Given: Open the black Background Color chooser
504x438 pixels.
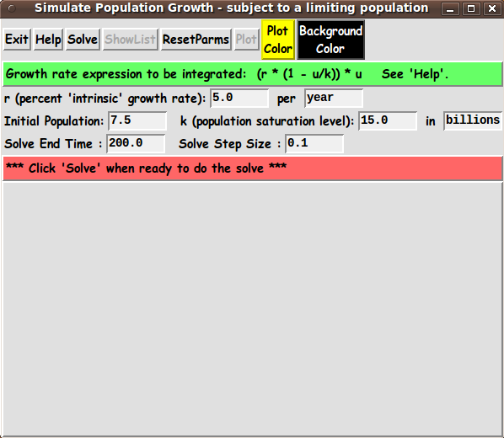Looking at the screenshot, I should (x=330, y=40).
